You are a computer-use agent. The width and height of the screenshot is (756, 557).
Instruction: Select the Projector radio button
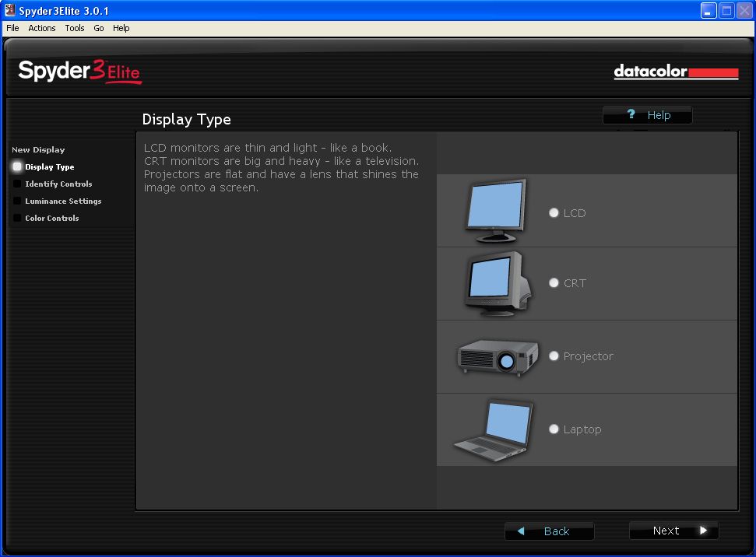coord(554,356)
